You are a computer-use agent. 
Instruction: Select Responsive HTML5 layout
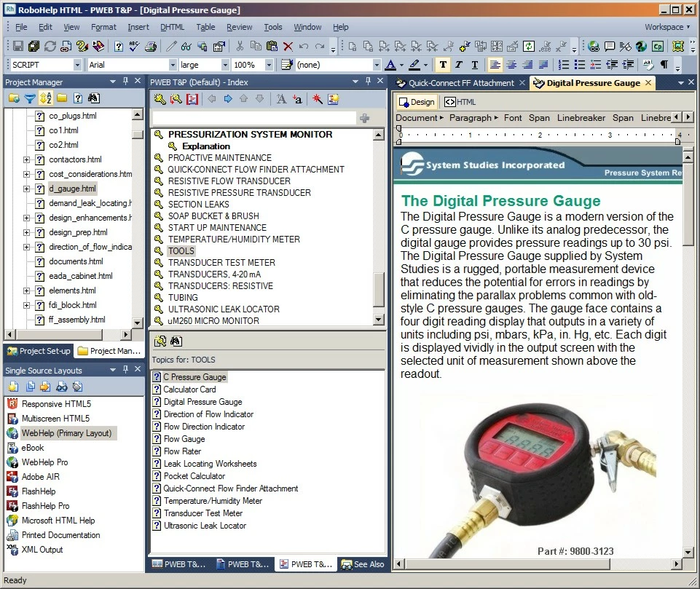(56, 404)
